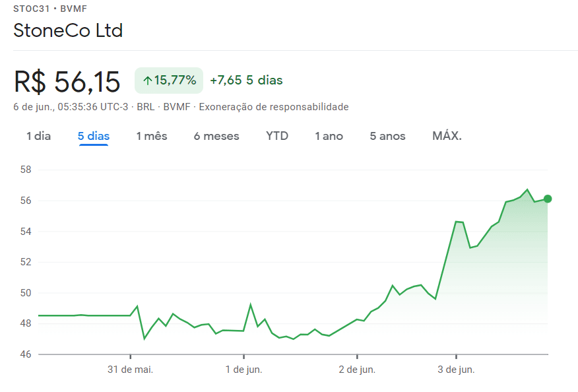Click the STOC31 • BVMF ticker label

click(x=50, y=9)
